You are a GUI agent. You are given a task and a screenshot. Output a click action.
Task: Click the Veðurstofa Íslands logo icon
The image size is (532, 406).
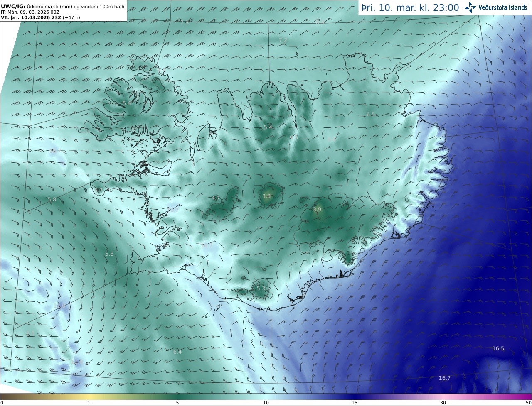pyautogui.click(x=470, y=7)
